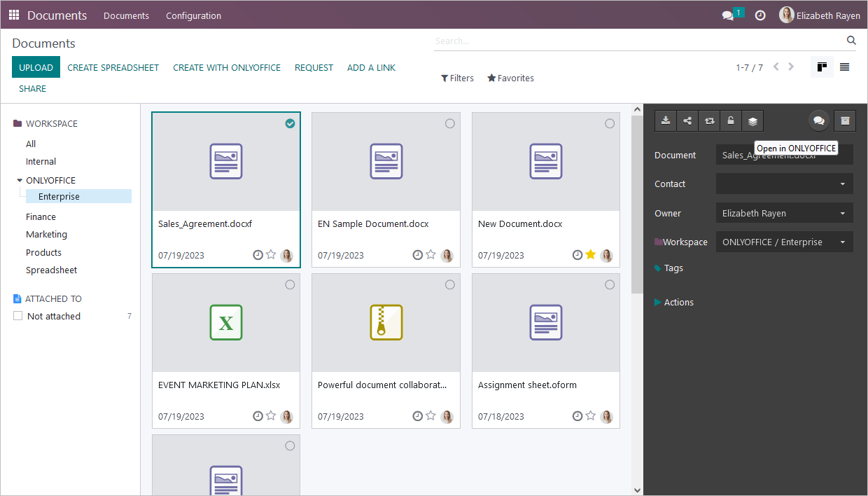This screenshot has width=868, height=496.
Task: Open the Powerful document collaborat... zip thumbnail
Action: tap(386, 322)
